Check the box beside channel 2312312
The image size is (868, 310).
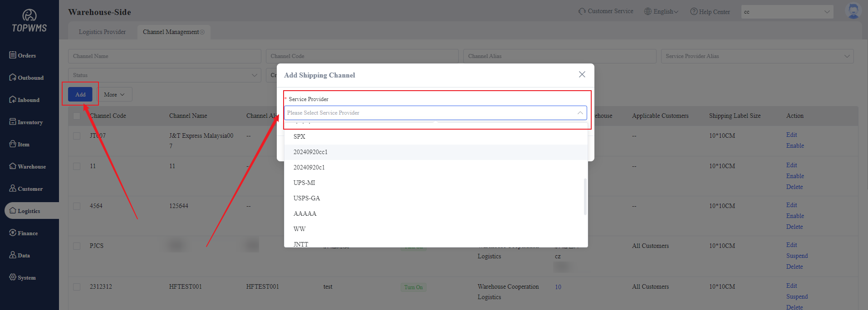point(77,287)
